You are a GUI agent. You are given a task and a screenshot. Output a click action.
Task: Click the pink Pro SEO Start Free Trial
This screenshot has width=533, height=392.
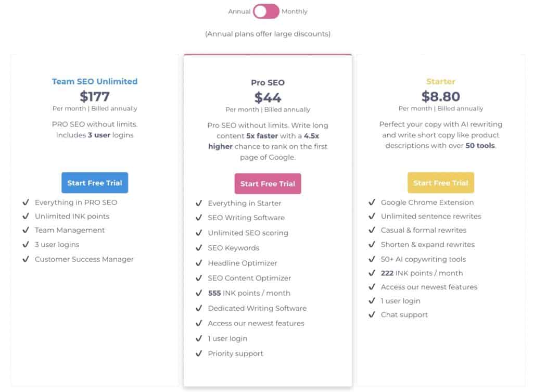[268, 184]
